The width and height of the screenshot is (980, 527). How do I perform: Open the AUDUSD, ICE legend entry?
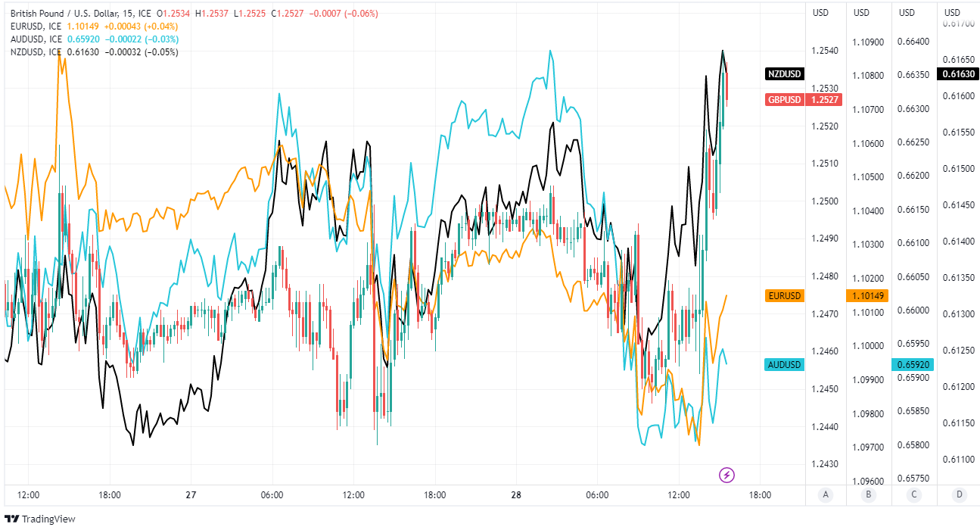[x=36, y=39]
